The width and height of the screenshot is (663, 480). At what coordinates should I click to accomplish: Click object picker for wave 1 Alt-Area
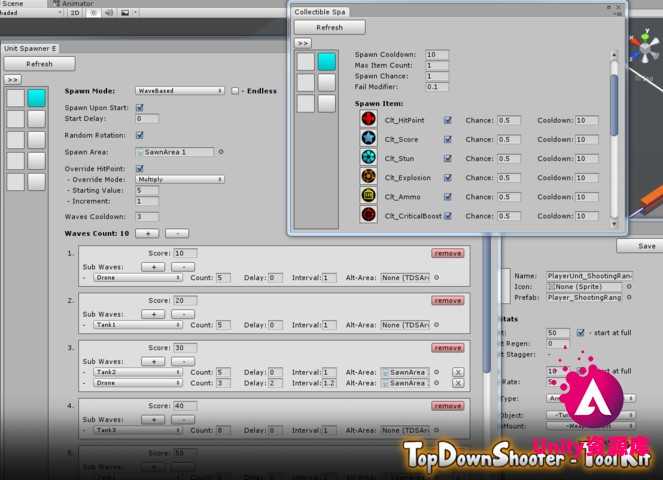437,277
